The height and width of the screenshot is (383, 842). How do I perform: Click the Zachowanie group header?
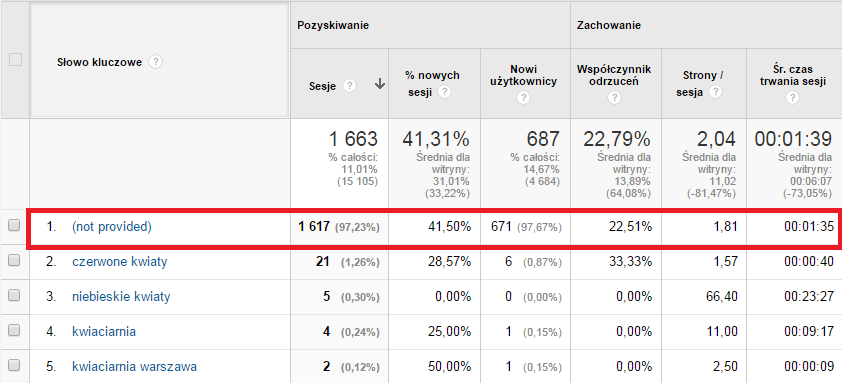pyautogui.click(x=608, y=25)
